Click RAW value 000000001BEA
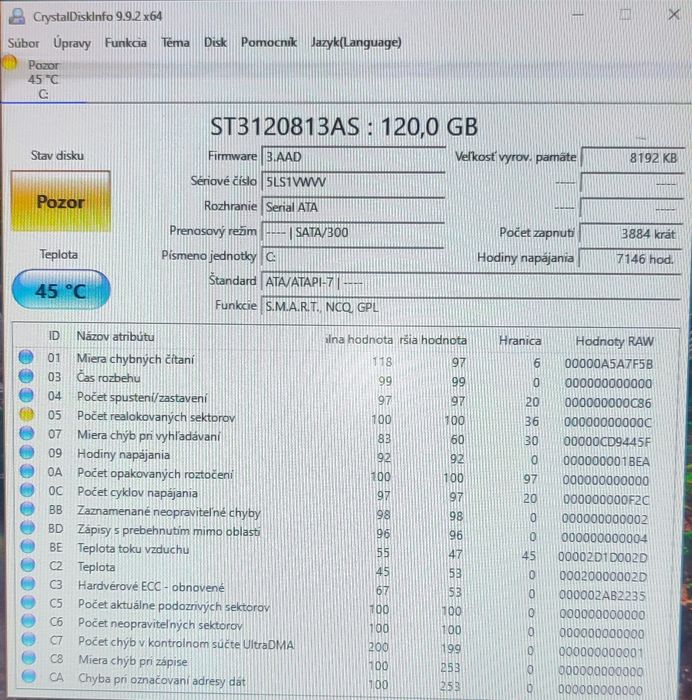This screenshot has width=692, height=700. click(x=606, y=461)
